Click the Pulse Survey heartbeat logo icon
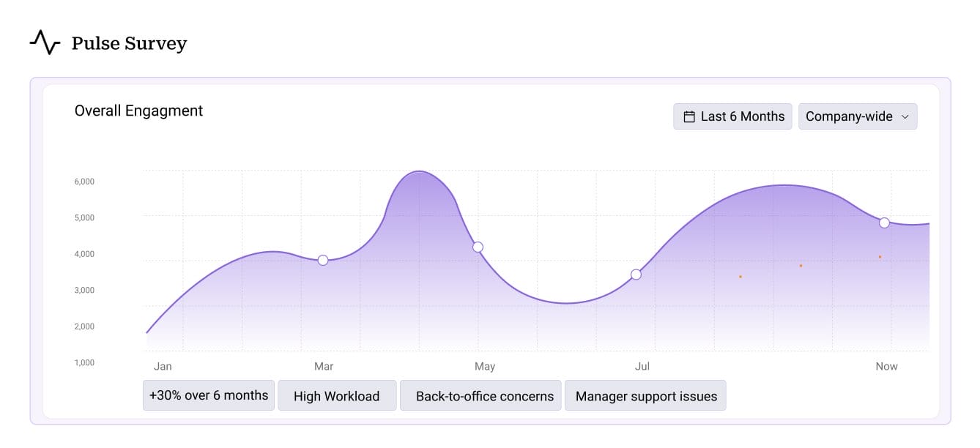The height and width of the screenshot is (448, 980). click(45, 42)
